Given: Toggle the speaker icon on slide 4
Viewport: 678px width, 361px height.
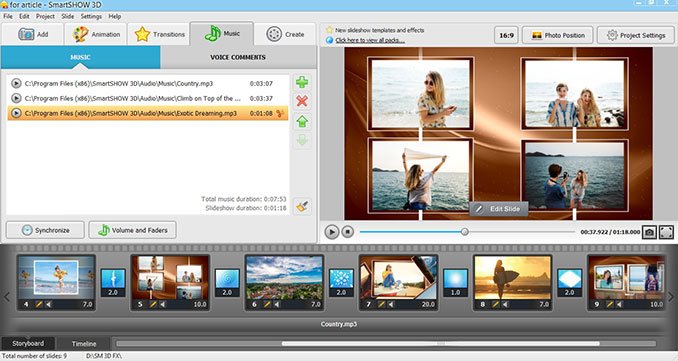Looking at the screenshot, I should coord(48,304).
